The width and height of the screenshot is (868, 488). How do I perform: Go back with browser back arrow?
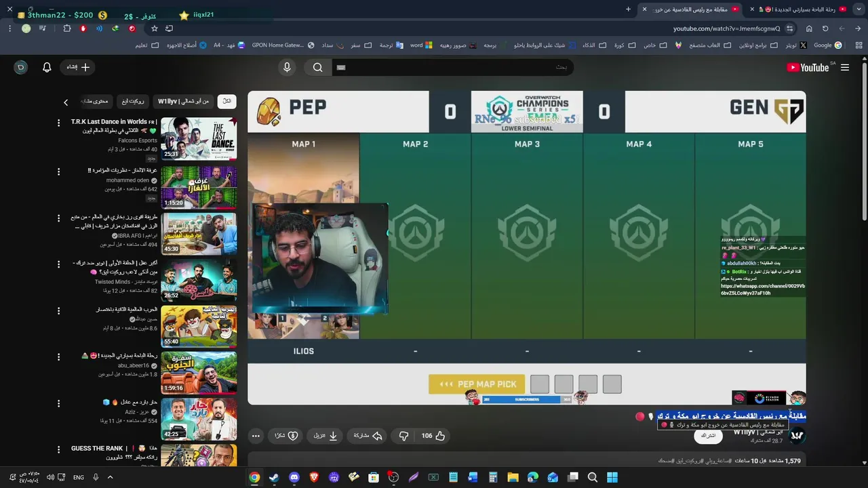[x=858, y=28]
